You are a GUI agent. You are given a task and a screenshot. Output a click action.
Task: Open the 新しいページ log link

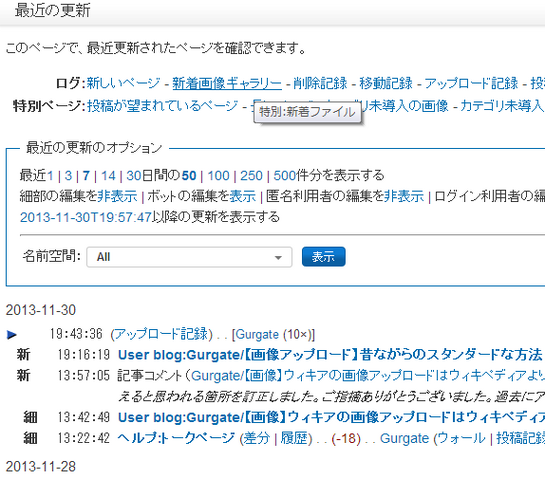(x=123, y=83)
